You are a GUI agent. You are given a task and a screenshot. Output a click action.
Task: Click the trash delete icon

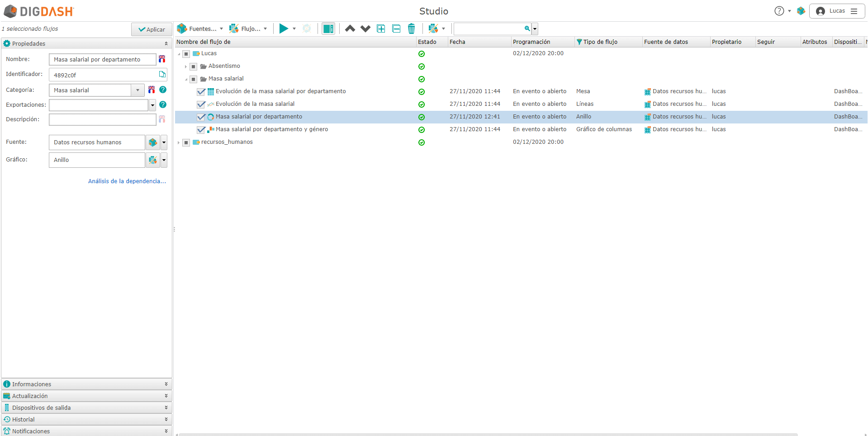click(x=411, y=29)
